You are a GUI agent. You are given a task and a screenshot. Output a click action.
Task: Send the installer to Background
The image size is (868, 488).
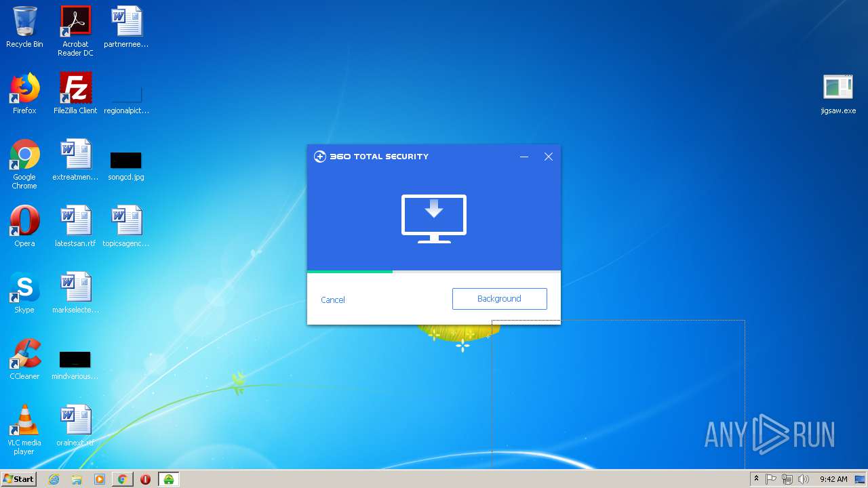[x=500, y=299]
